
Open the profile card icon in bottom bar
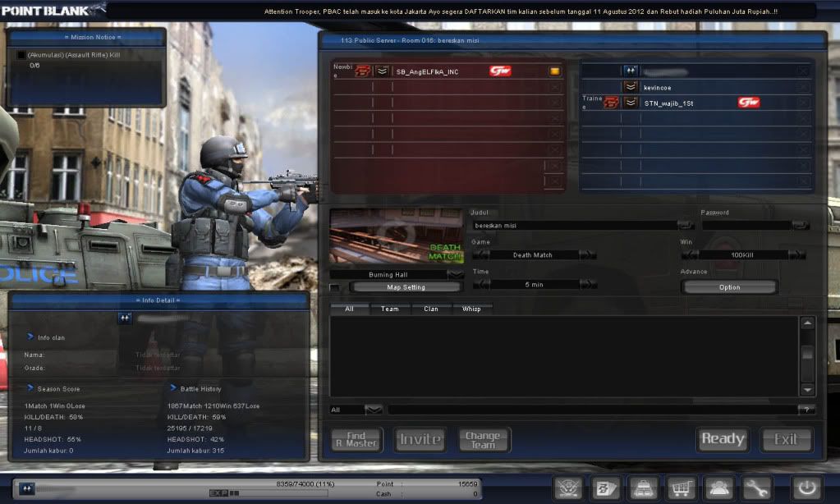click(x=606, y=488)
